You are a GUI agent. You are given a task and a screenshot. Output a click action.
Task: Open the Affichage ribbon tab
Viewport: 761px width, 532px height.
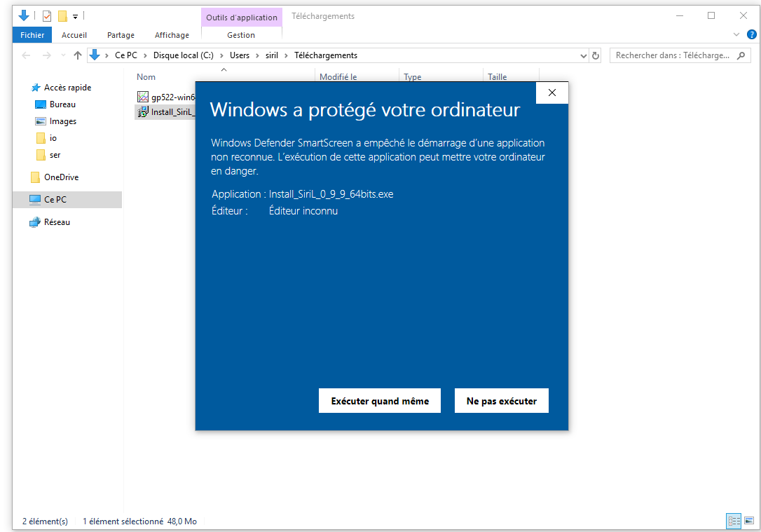pos(172,35)
